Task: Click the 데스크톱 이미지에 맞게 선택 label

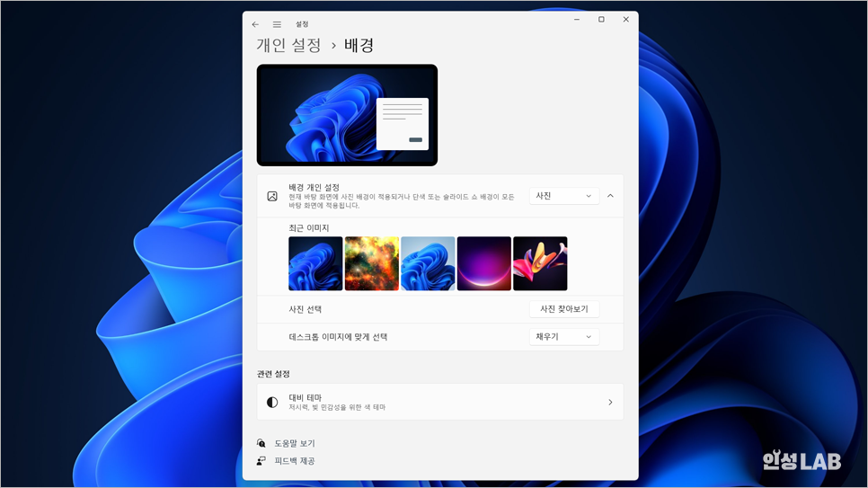Action: [x=338, y=337]
